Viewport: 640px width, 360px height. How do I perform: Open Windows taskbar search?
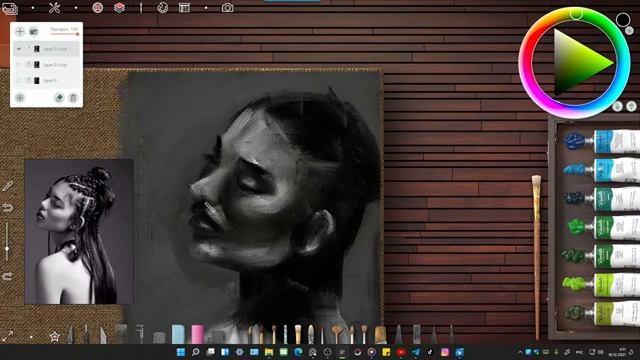click(196, 352)
